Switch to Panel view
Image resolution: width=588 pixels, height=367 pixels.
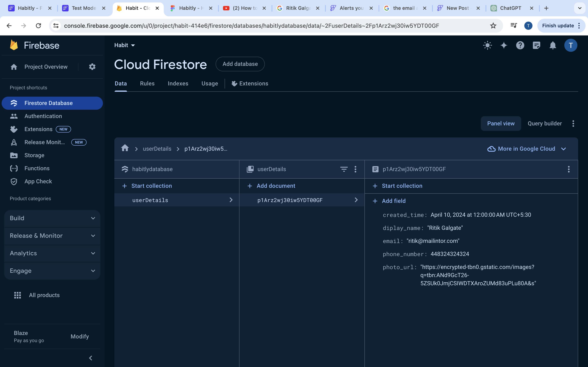(501, 124)
